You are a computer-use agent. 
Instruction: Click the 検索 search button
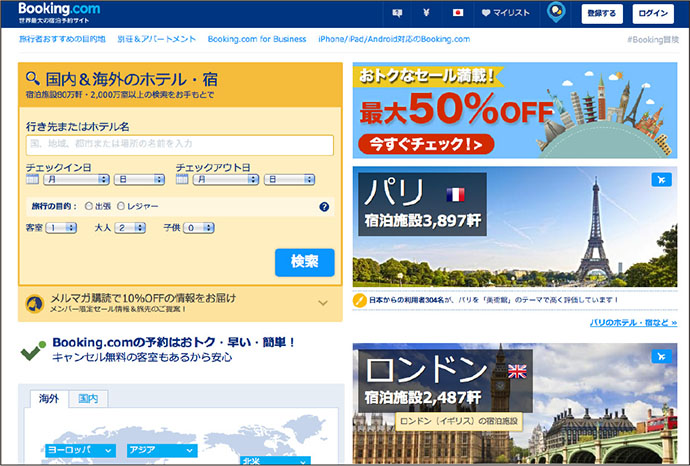pos(305,262)
